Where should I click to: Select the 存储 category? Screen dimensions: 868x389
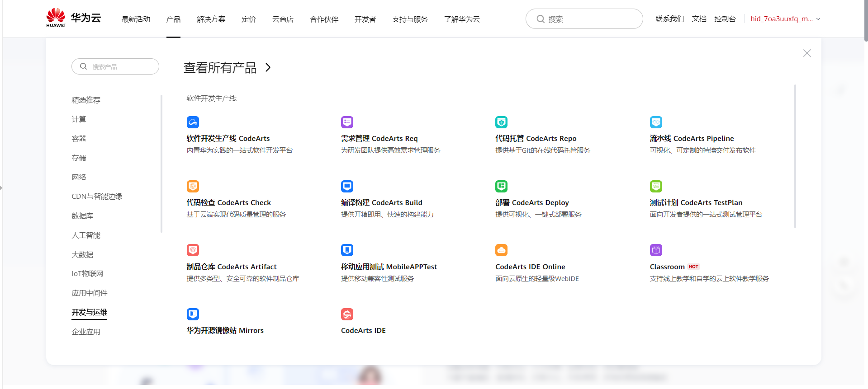pyautogui.click(x=79, y=158)
